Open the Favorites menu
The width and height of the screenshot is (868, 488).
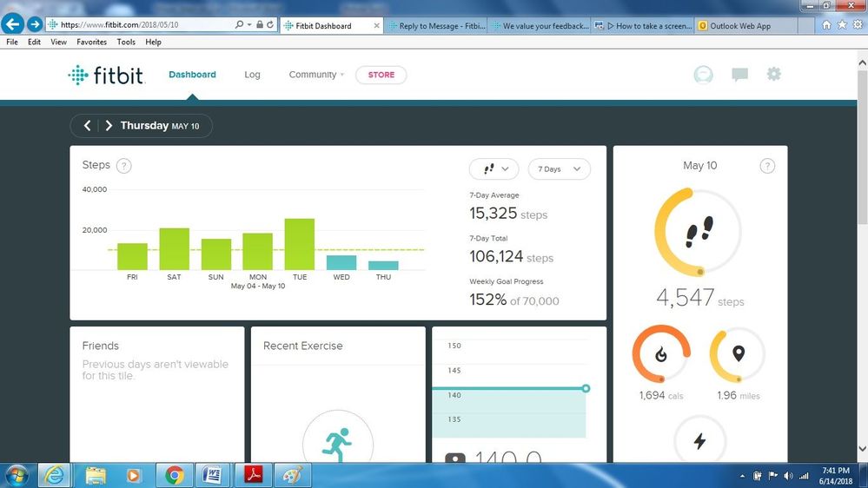click(x=91, y=42)
